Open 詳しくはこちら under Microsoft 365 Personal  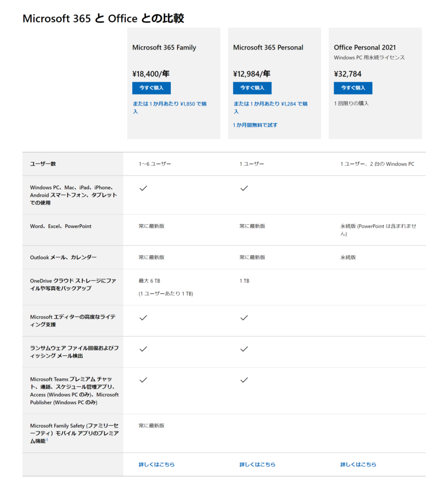[x=258, y=464]
